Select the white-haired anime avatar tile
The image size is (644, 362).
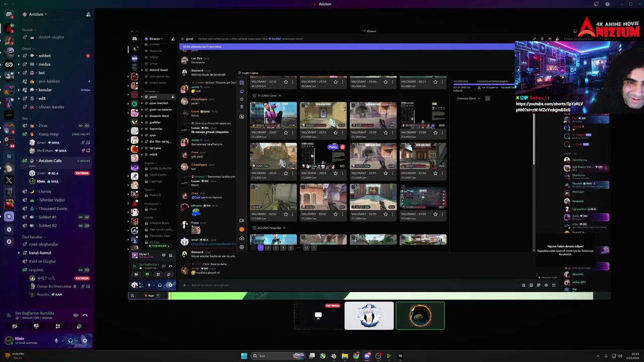pyautogui.click(x=369, y=316)
